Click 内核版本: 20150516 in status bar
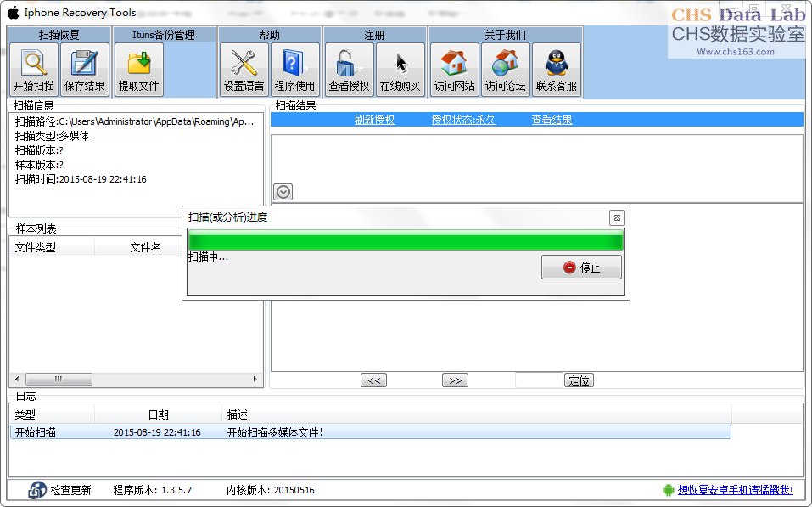Image resolution: width=812 pixels, height=507 pixels. (x=271, y=490)
